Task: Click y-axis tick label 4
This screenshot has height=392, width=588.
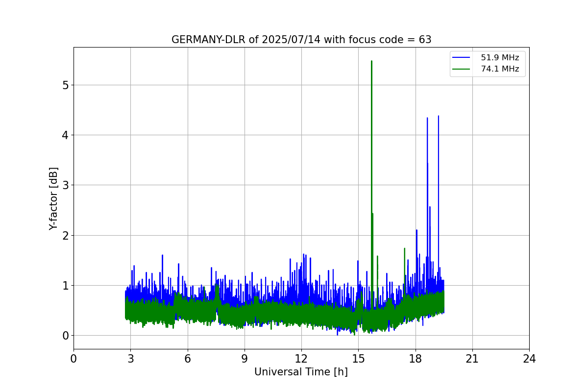Action: 65,135
